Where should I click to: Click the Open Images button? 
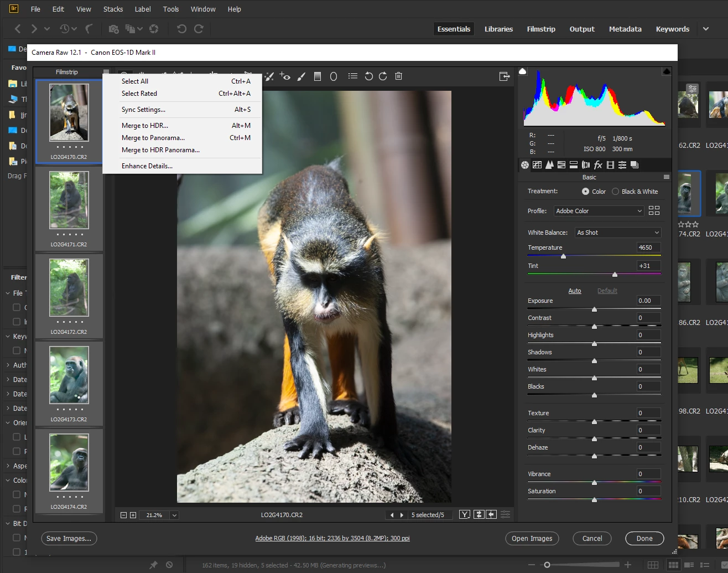click(532, 539)
